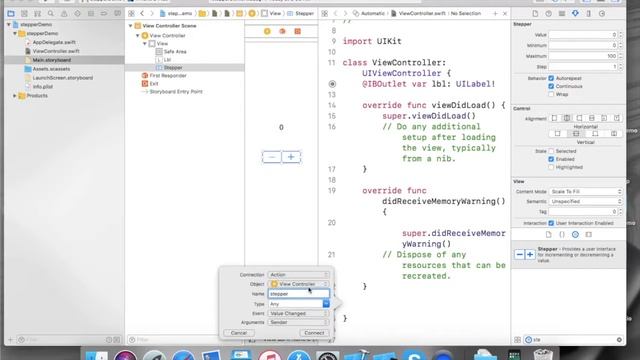
Task: Open the Debug navigator icon
Action: 91,13
